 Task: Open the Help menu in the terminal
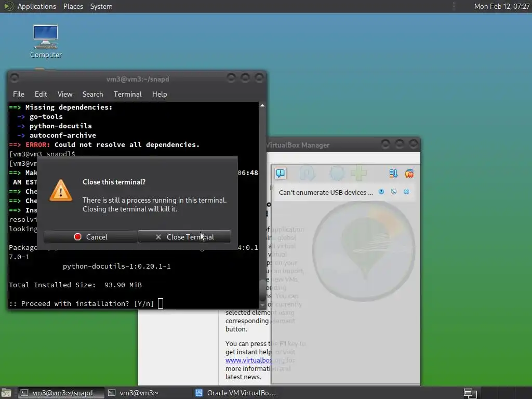tap(159, 94)
